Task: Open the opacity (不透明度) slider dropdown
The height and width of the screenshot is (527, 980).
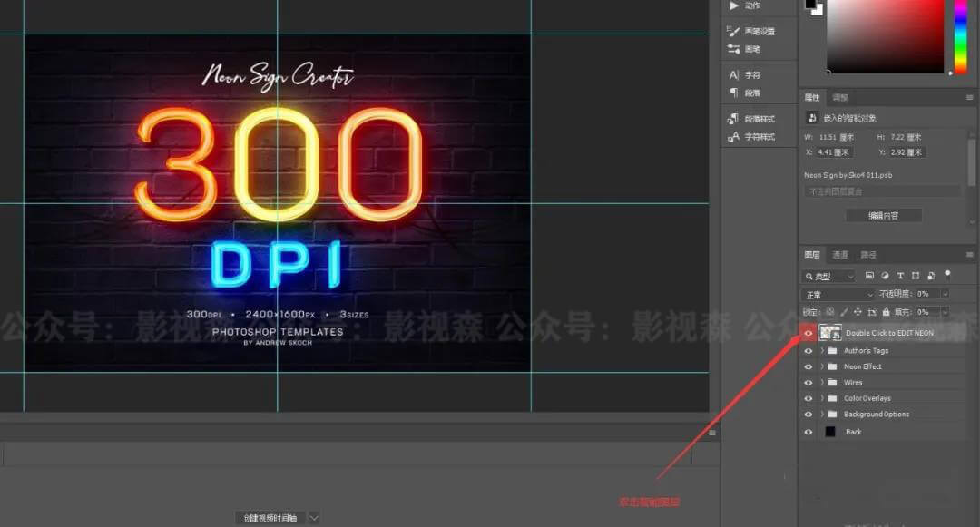Action: (945, 294)
